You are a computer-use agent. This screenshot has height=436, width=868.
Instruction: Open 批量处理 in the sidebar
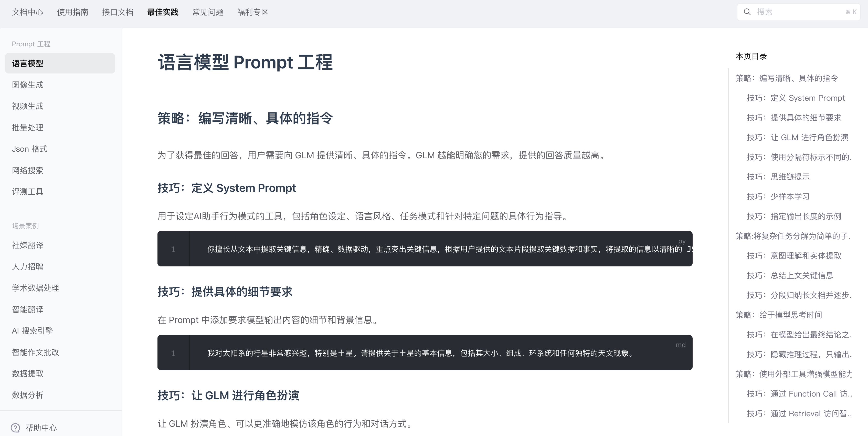tap(28, 128)
